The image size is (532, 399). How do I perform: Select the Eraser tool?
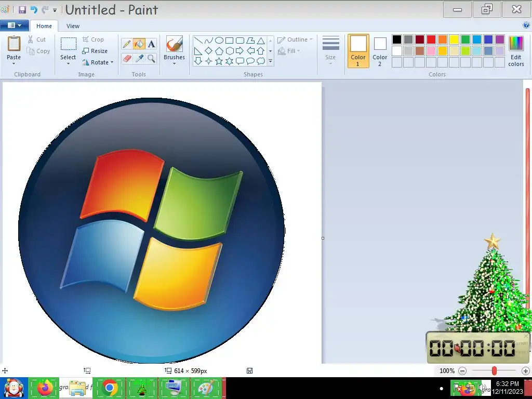127,58
